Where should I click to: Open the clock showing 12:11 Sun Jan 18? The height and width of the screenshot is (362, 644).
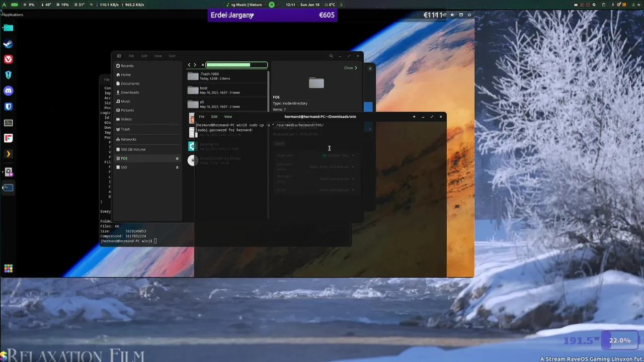(302, 5)
